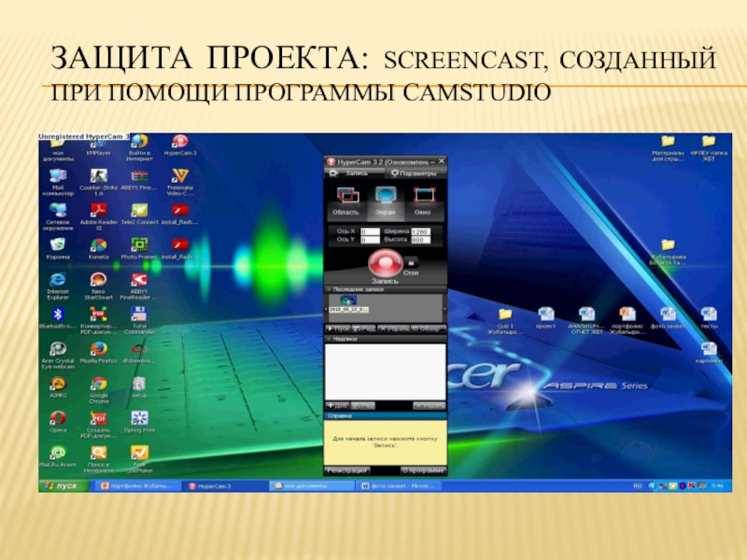The image size is (747, 560).
Task: Open the Tele2 Connect shortcut
Action: (x=139, y=215)
